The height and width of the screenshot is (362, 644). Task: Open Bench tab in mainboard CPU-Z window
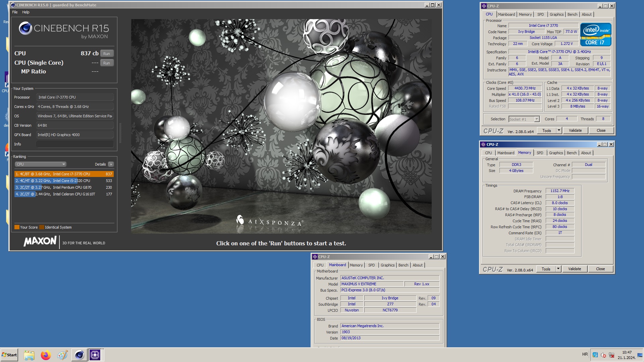[x=403, y=265]
